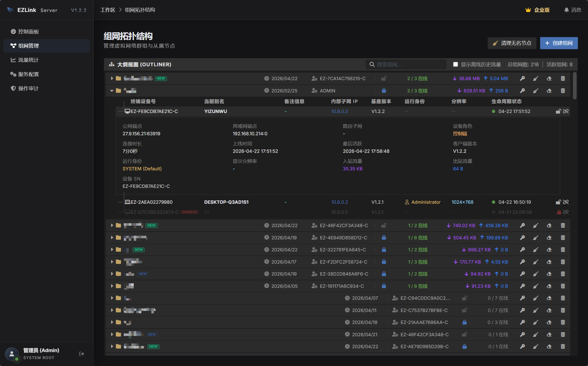Screen dimensions: 588x366
Task: Toggle the open padlock on the YIZUNWU device row
Action: coord(558,111)
